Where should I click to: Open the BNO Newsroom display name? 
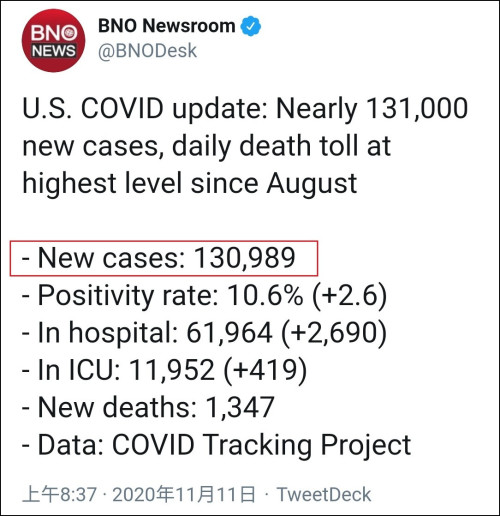point(167,26)
